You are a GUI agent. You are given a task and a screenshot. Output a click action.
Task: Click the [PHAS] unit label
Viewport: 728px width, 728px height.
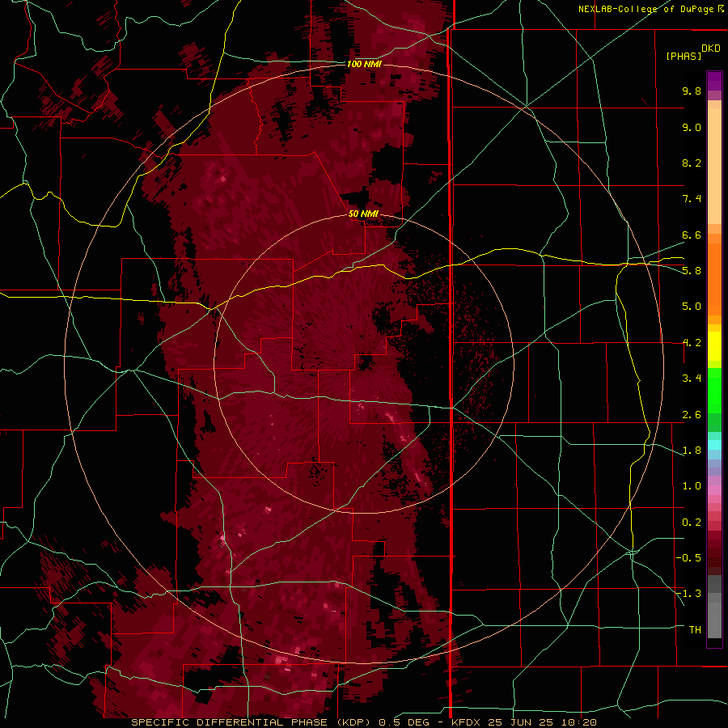(x=684, y=56)
